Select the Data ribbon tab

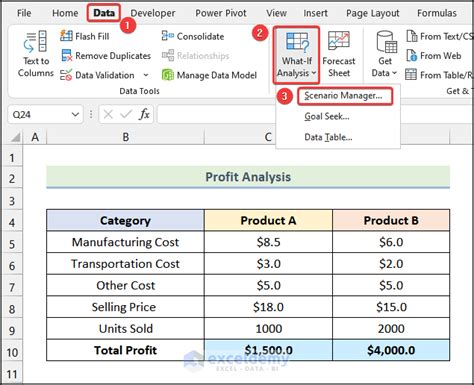[104, 13]
